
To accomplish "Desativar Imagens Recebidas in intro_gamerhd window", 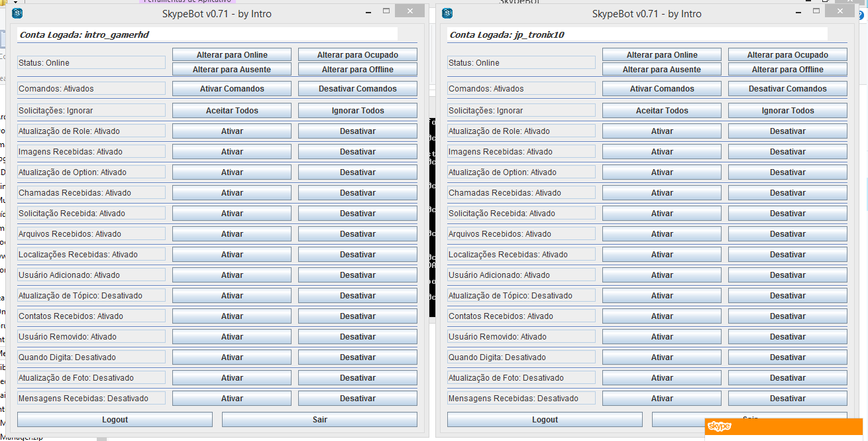I will (358, 151).
